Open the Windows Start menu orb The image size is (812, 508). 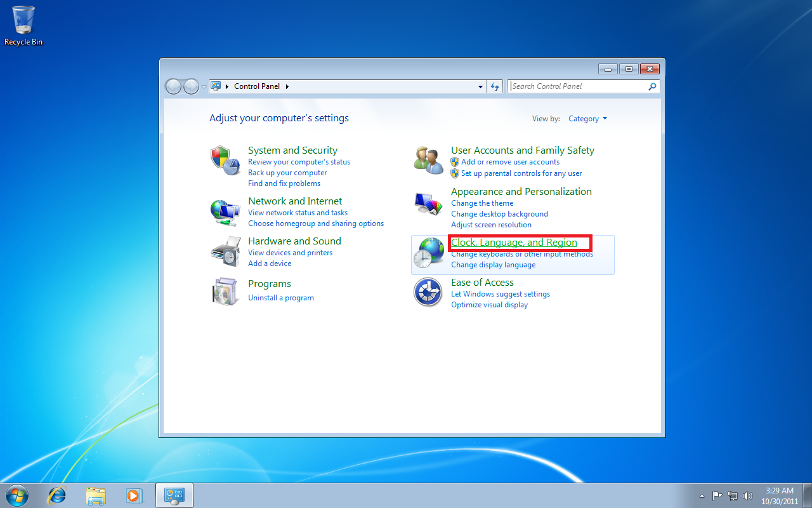(x=17, y=495)
